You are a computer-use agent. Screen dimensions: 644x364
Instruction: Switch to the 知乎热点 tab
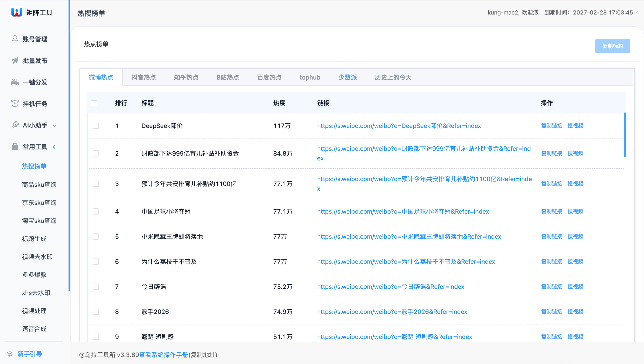[186, 77]
